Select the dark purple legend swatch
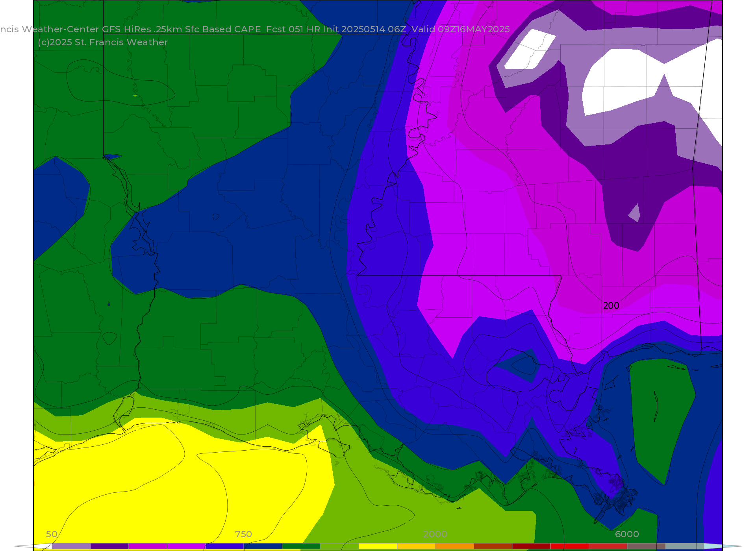The image size is (756, 551). [109, 546]
